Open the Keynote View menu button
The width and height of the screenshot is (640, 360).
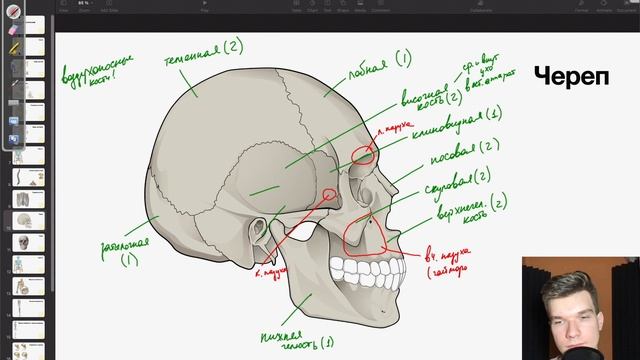coord(64,6)
